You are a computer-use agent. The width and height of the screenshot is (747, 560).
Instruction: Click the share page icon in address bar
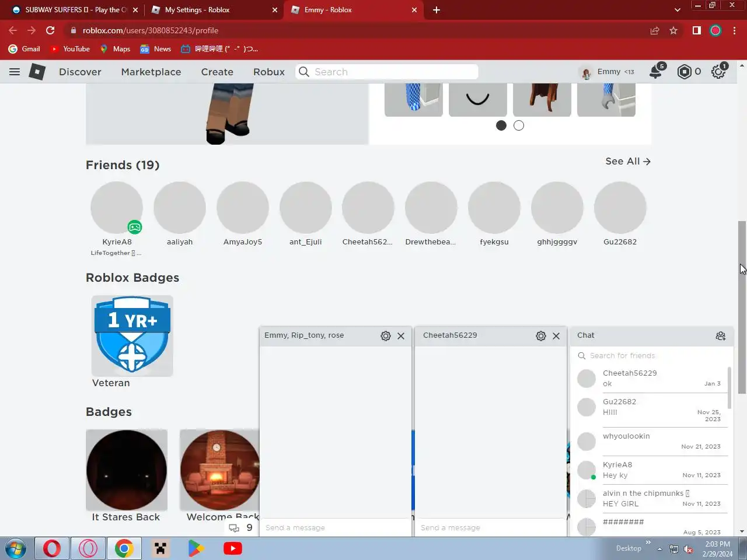click(x=655, y=30)
